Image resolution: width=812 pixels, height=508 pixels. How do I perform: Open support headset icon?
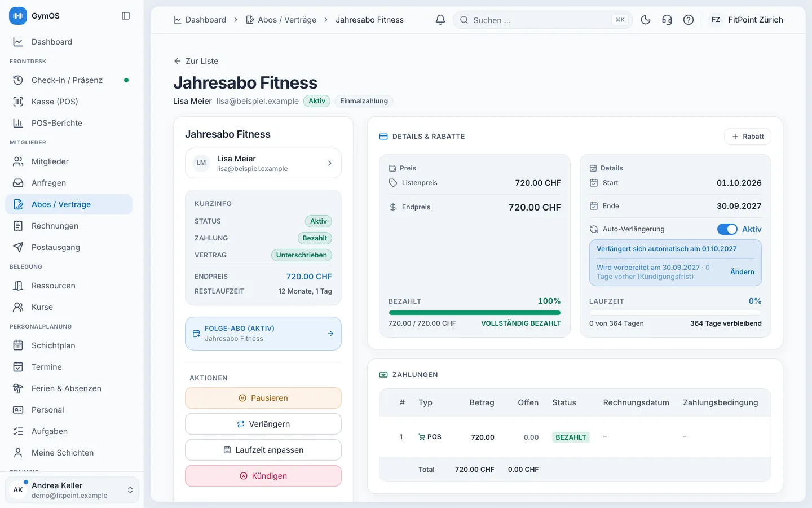coord(667,20)
